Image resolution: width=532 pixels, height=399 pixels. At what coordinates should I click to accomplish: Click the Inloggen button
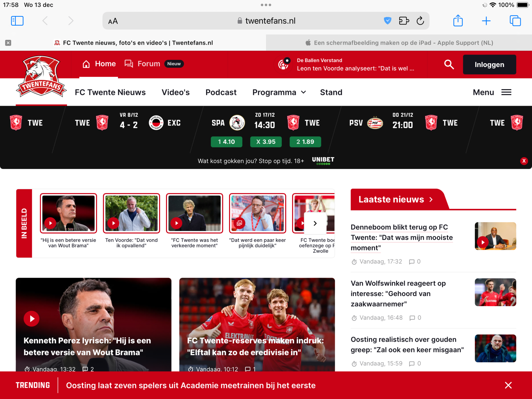click(489, 64)
